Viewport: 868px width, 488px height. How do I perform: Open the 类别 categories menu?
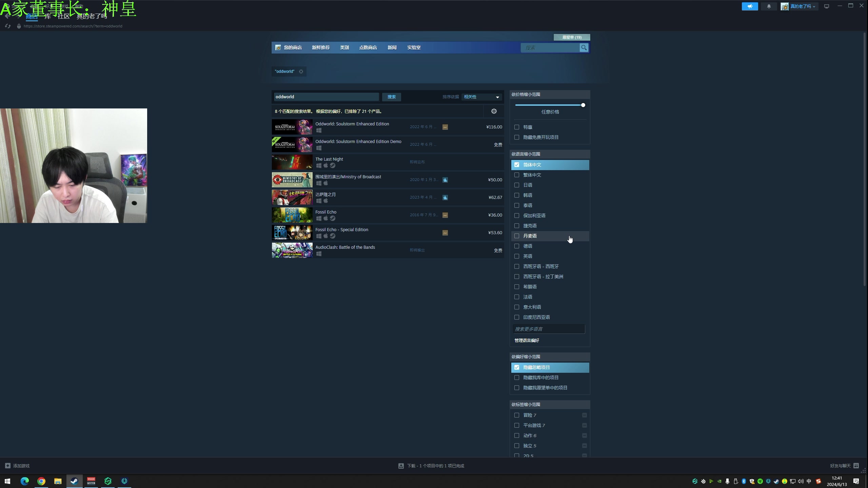[344, 48]
